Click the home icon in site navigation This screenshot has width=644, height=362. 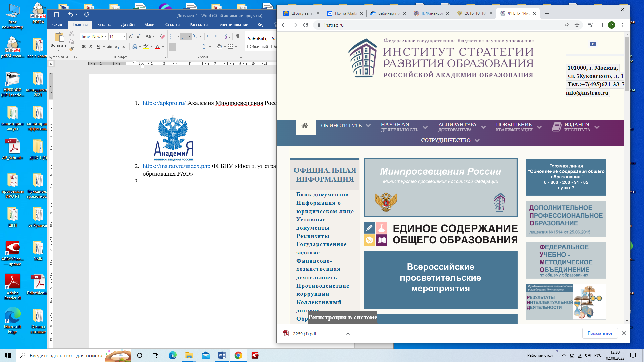coord(305,126)
